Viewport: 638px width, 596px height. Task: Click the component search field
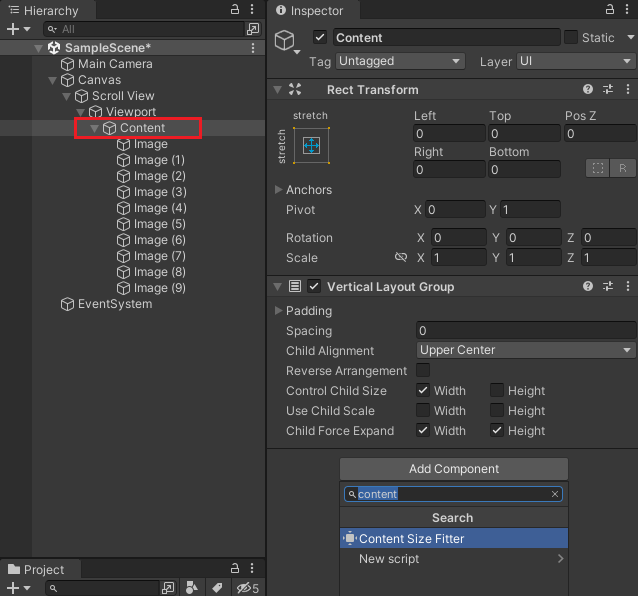pyautogui.click(x=453, y=494)
